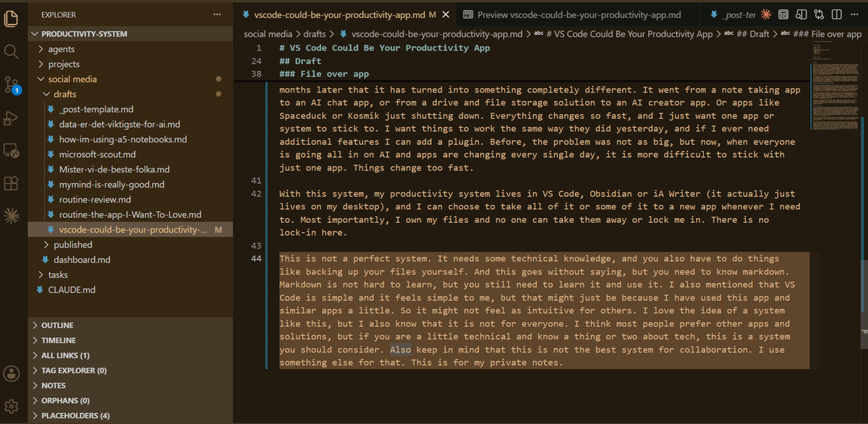Expand the ALL LINKS (1) section
The image size is (868, 424).
130,355
